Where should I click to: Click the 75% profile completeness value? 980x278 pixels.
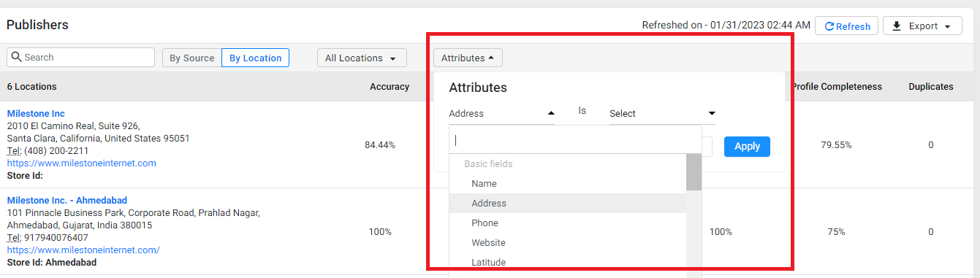click(x=836, y=232)
